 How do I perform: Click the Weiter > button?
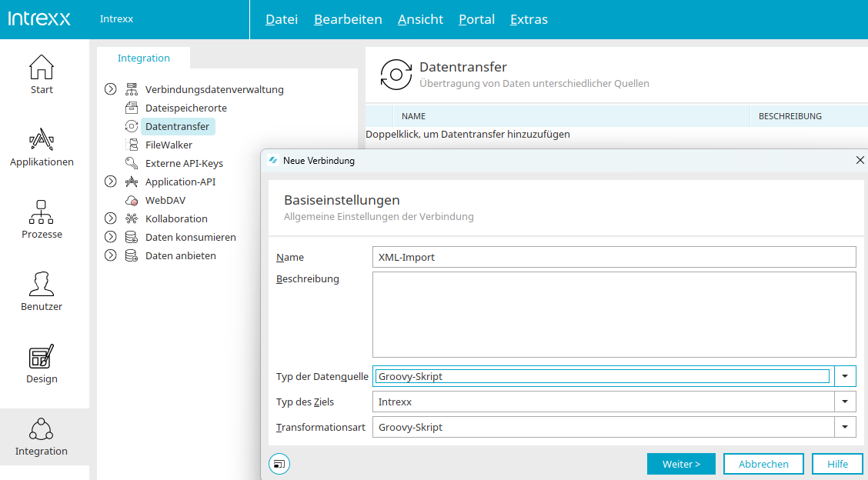(681, 464)
